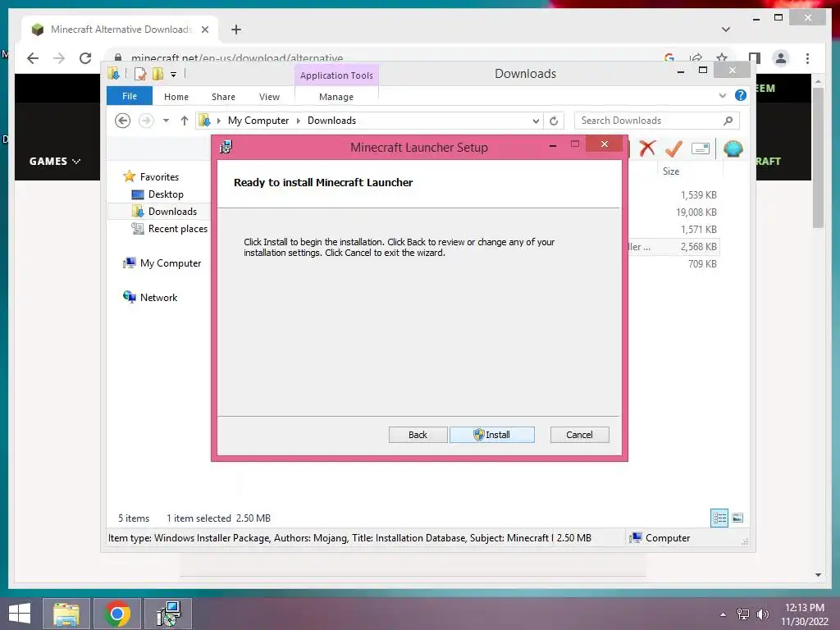This screenshot has width=840, height=630.
Task: Click Install in the Minecraft Launcher Setup
Action: 492,435
